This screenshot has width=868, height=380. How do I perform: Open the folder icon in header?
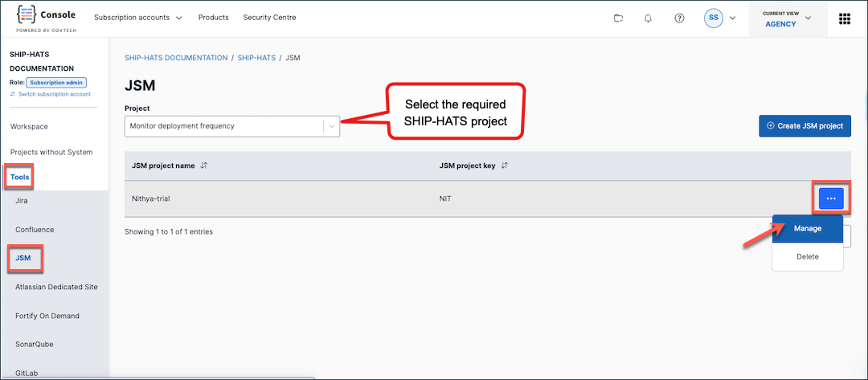point(618,18)
